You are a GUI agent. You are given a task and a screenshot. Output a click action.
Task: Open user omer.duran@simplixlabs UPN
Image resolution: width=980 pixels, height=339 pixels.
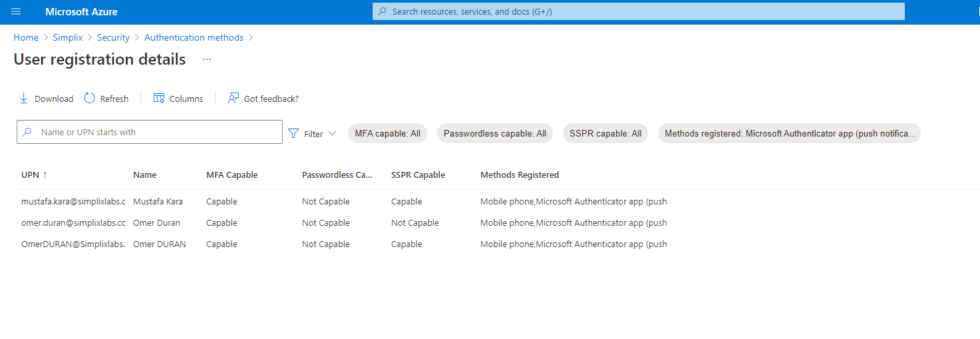click(x=73, y=223)
